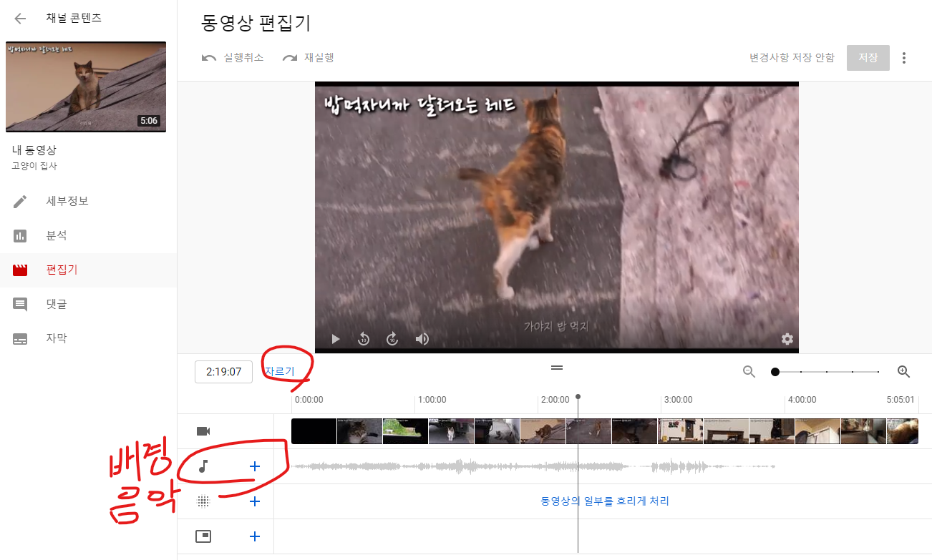Click the 내 동영상 title text
This screenshot has height=560, width=932.
(x=34, y=150)
